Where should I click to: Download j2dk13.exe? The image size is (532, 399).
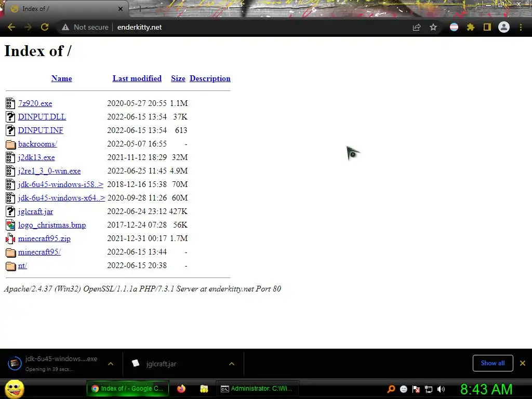click(36, 157)
